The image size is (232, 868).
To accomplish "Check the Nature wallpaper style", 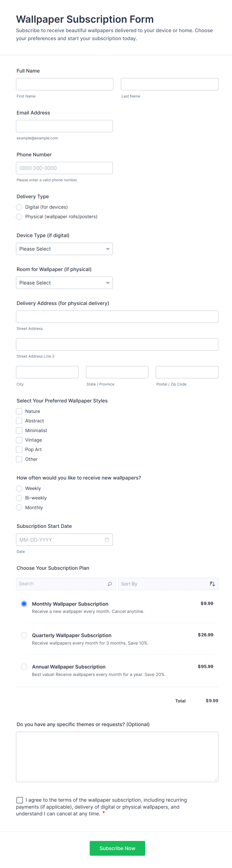I will (x=19, y=411).
